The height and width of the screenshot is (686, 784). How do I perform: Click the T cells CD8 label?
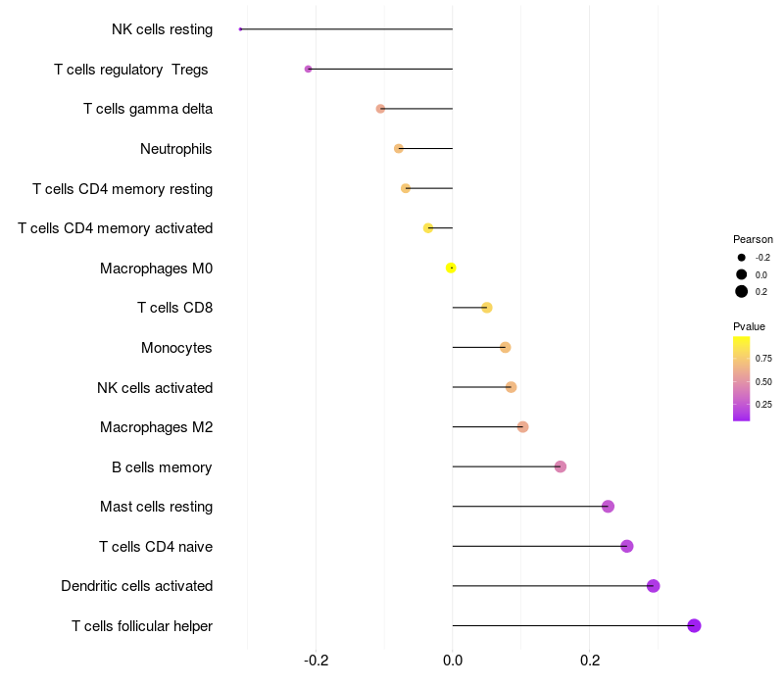pos(174,308)
